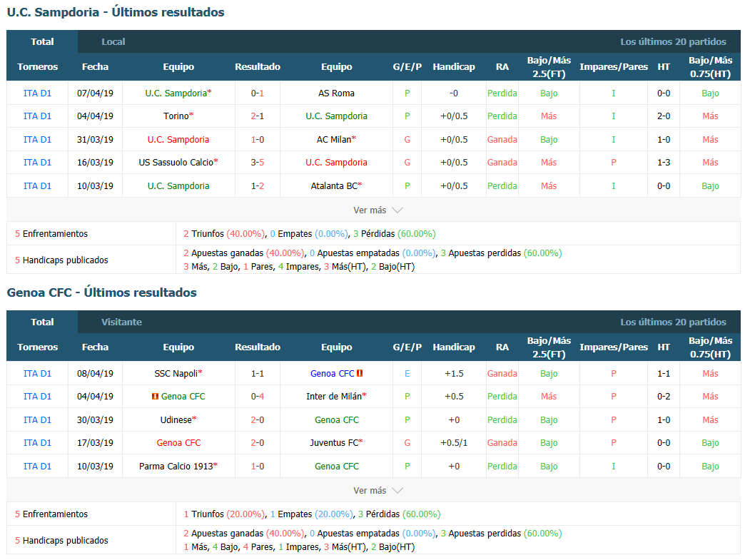
Task: Click the date 16/03/19
Action: [95, 163]
